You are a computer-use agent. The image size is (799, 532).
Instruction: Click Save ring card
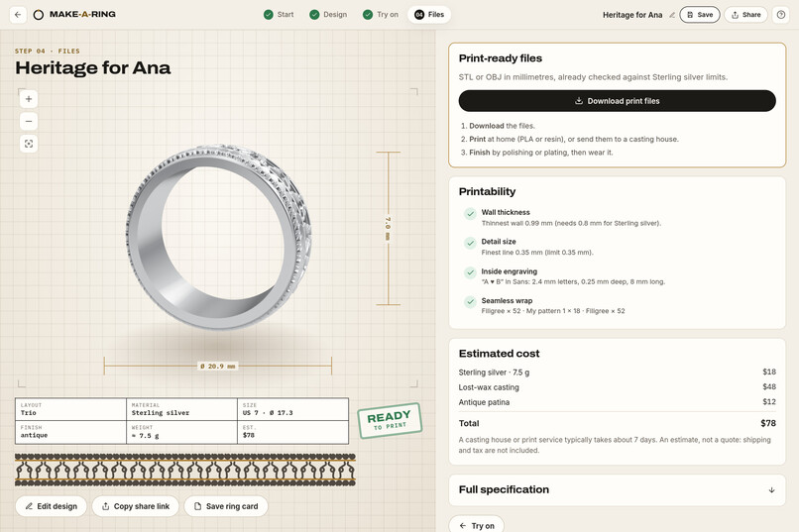[226, 506]
